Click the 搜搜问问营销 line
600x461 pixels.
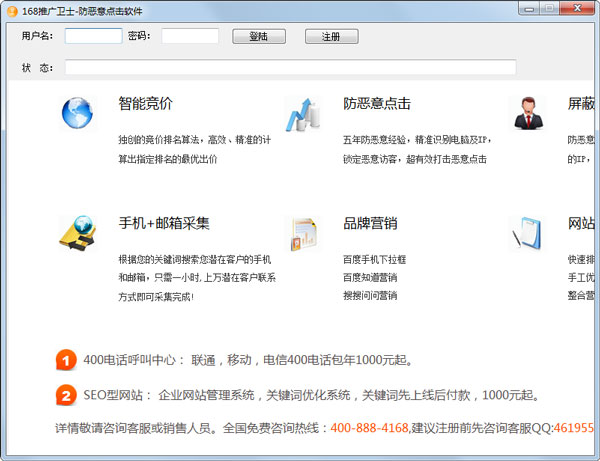[x=370, y=295]
